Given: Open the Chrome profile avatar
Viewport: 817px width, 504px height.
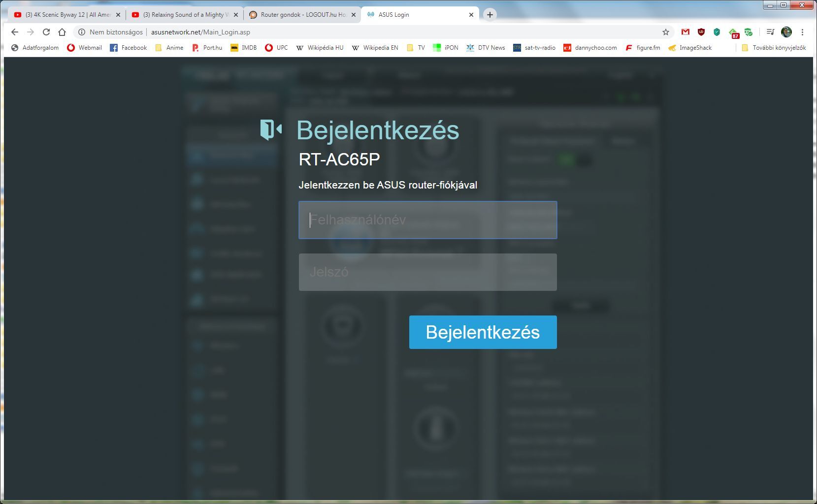Looking at the screenshot, I should (x=786, y=32).
